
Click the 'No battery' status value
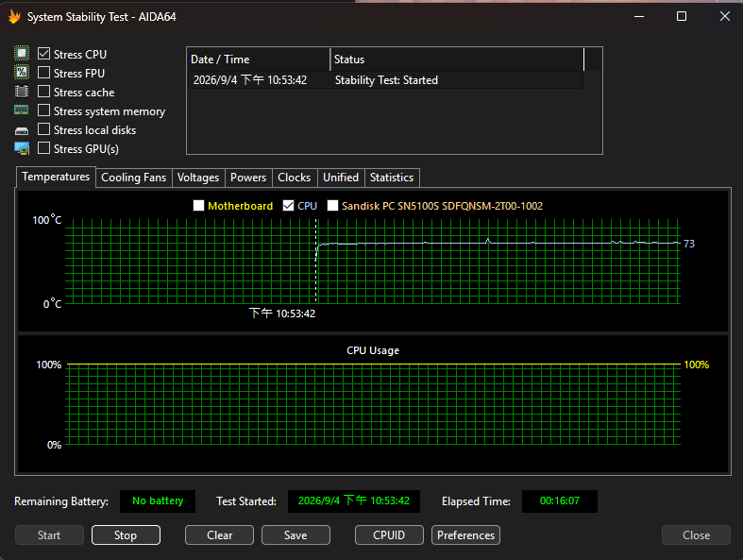click(158, 501)
